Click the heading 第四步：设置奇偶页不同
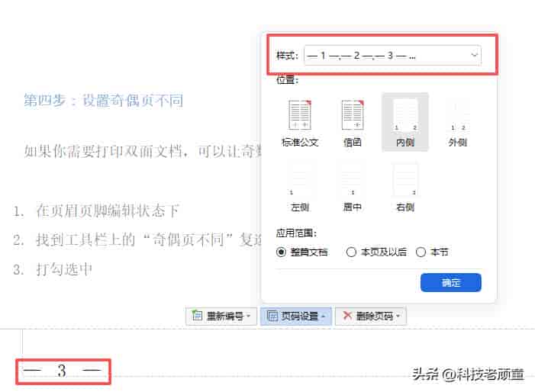This screenshot has height=392, width=535. coord(103,100)
